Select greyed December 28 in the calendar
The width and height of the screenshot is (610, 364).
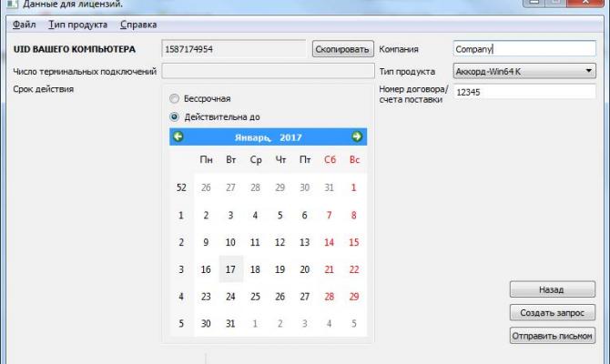click(x=255, y=187)
